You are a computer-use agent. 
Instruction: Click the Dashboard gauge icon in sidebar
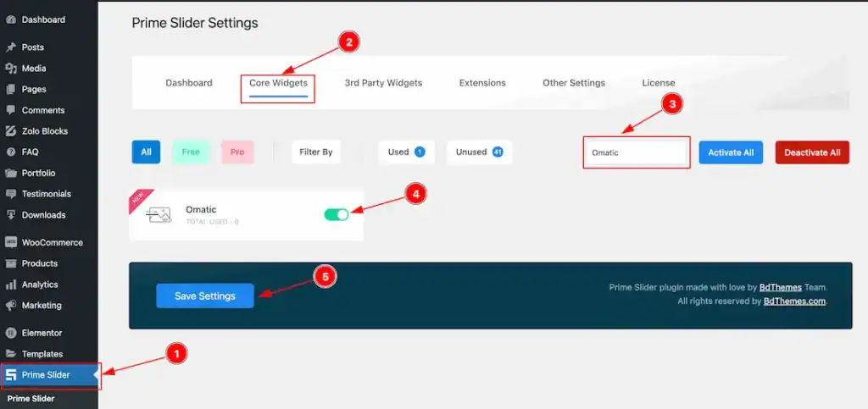pos(10,19)
